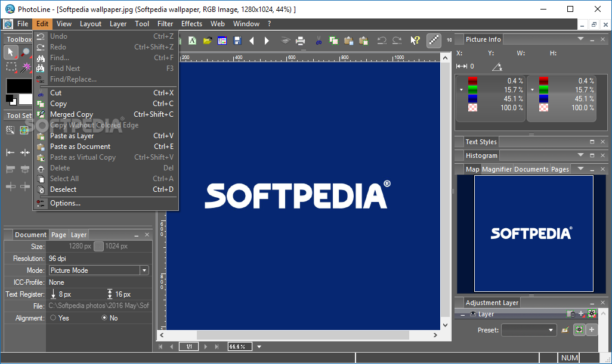
Task: Click the image browser toolbar icon
Action: pos(222,41)
